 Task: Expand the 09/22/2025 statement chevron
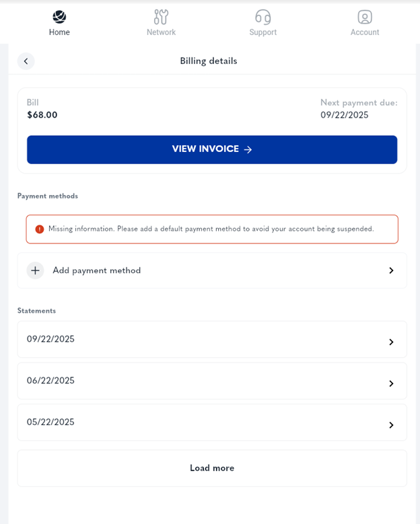coord(391,342)
